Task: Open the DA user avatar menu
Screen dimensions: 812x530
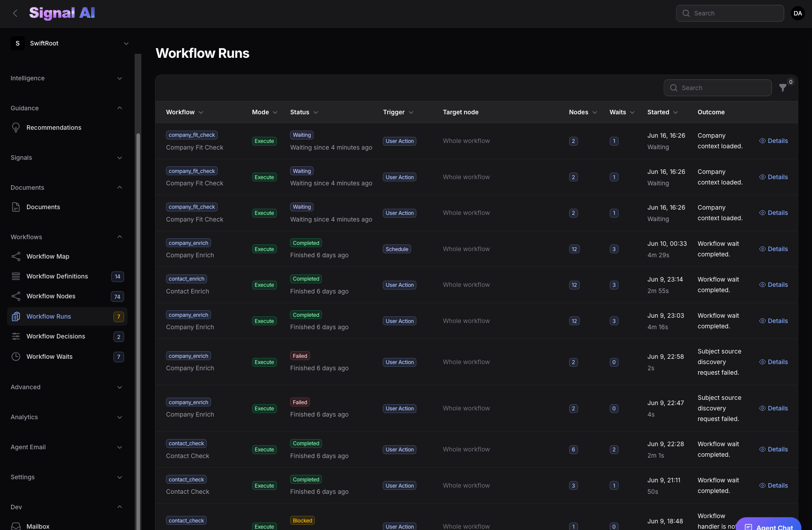Action: [x=797, y=13]
